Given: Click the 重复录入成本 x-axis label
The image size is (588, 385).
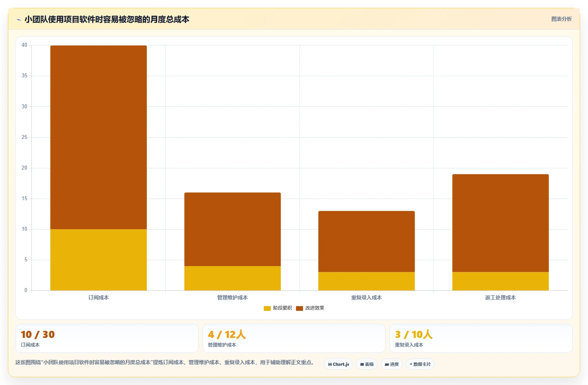Looking at the screenshot, I should (366, 297).
